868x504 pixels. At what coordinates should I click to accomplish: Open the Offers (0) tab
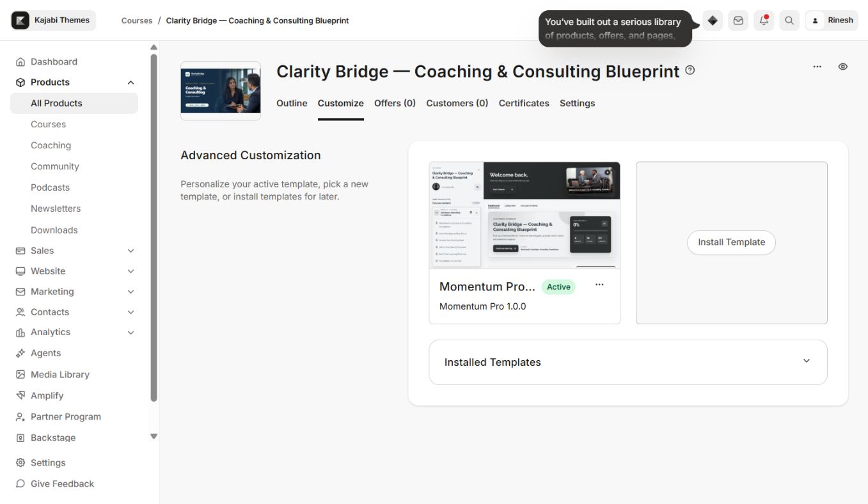395,104
